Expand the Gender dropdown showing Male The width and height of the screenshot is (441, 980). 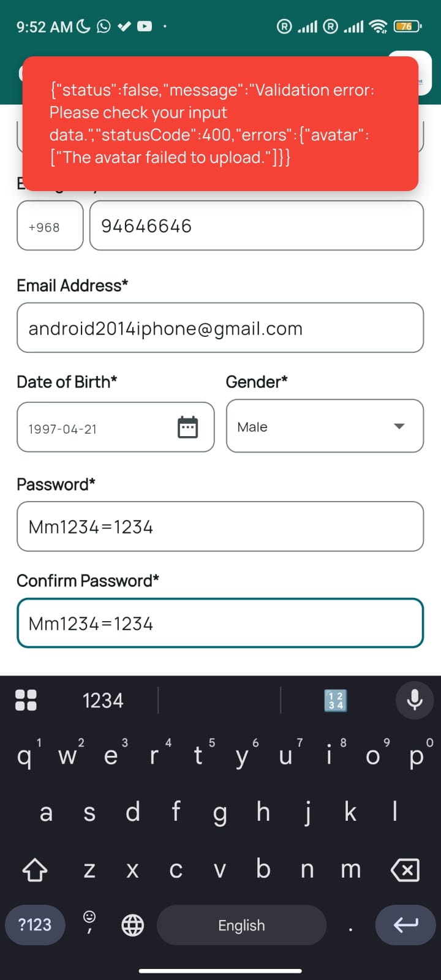pyautogui.click(x=325, y=426)
